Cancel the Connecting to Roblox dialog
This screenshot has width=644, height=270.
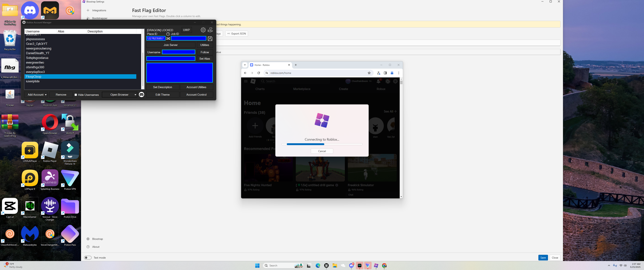322,151
